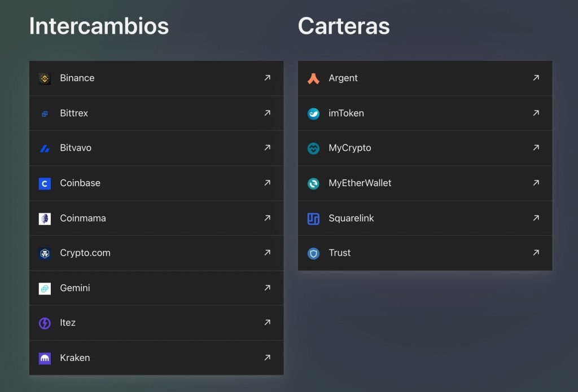
Task: Click the Argent orange logo icon
Action: click(313, 78)
